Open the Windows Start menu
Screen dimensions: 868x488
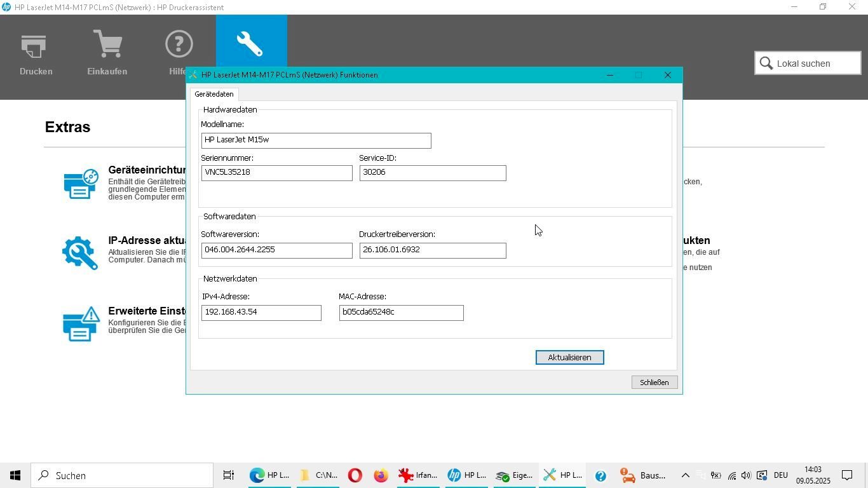tap(15, 475)
